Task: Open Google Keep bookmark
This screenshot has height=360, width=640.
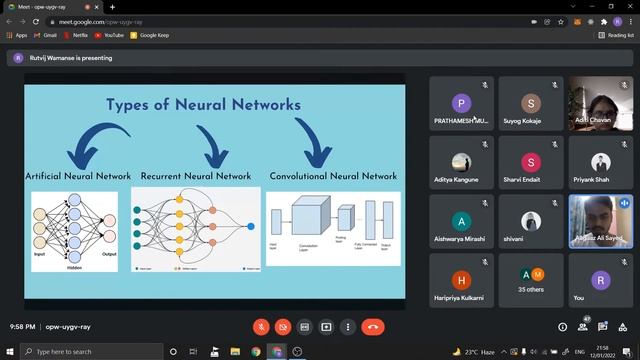Action: tap(149, 36)
